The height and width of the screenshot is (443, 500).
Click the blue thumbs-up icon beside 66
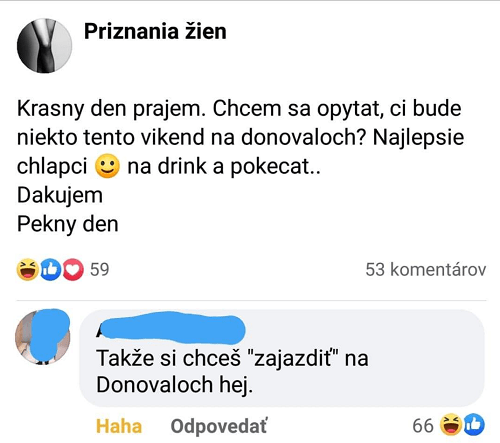[x=474, y=425]
